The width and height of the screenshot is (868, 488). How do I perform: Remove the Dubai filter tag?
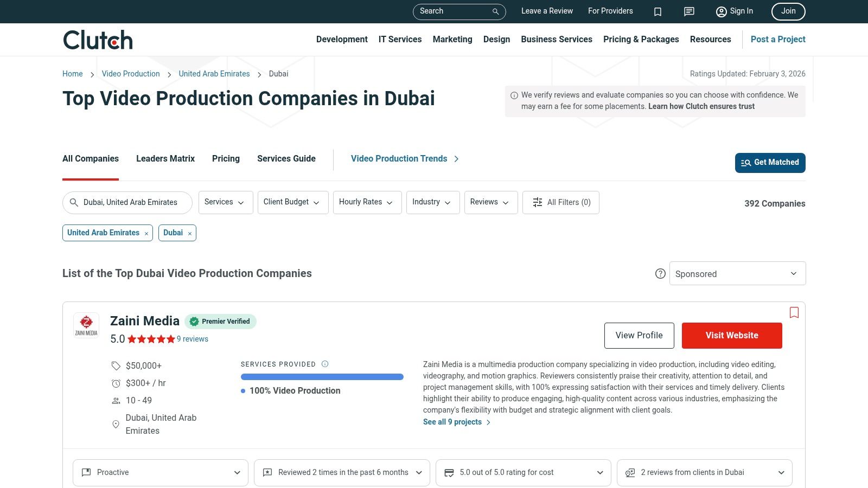(189, 233)
